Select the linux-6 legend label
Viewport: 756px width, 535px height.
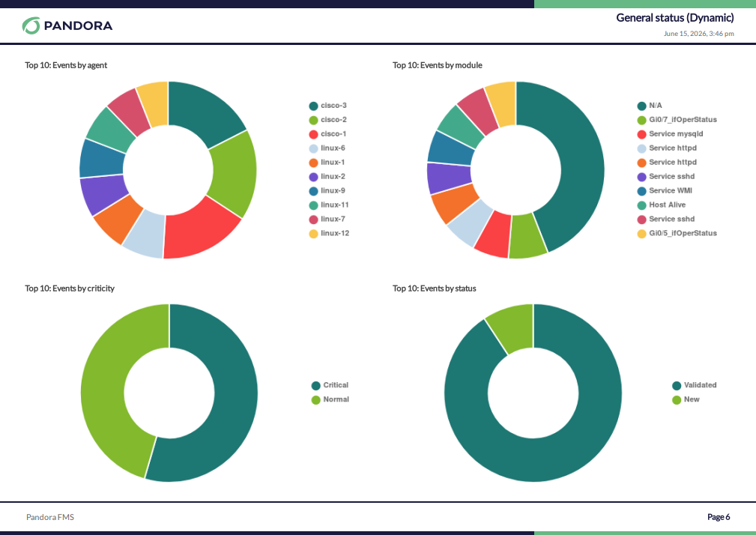point(333,148)
